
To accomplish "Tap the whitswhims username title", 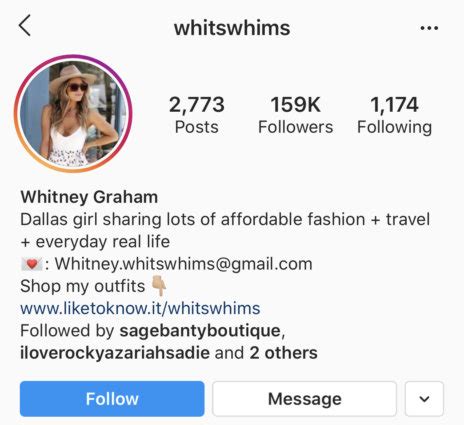I will tap(232, 28).
